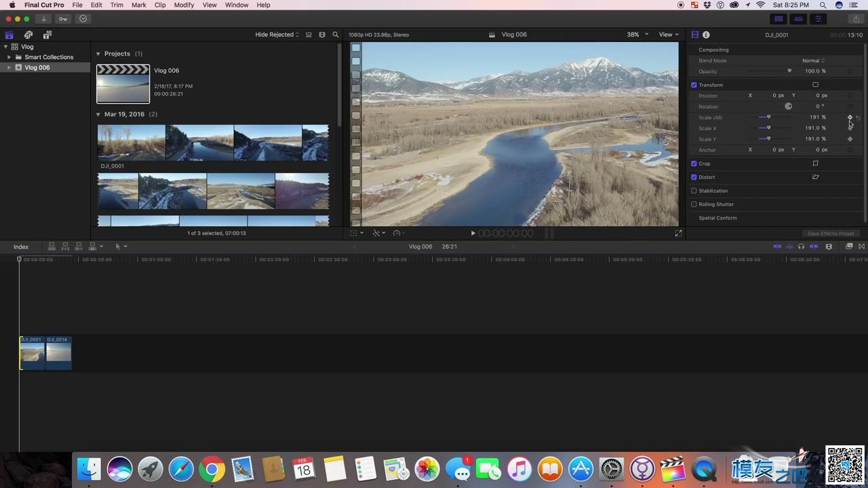Click the Crop onscreen controls icon

click(x=816, y=163)
